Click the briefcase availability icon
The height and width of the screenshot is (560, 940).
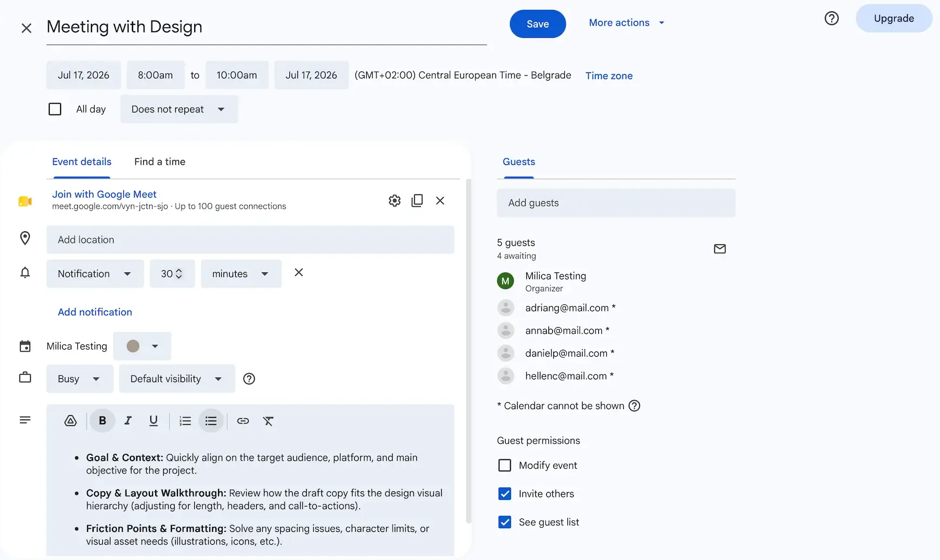tap(25, 377)
